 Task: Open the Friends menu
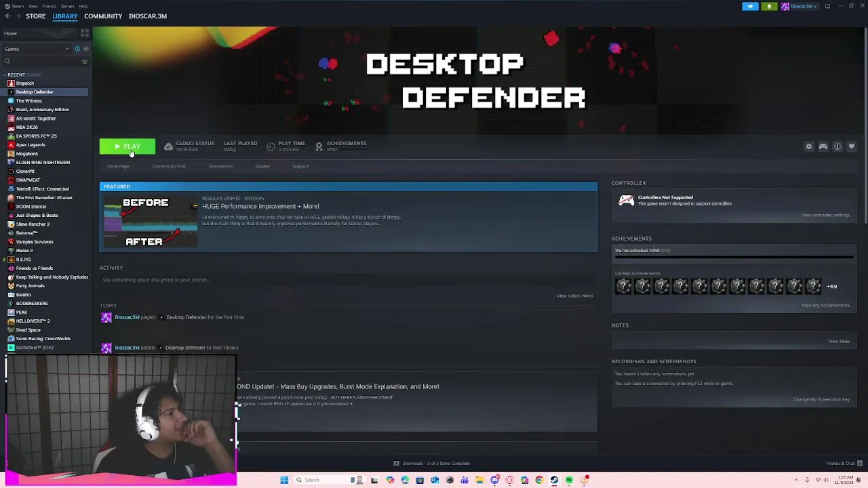49,6
